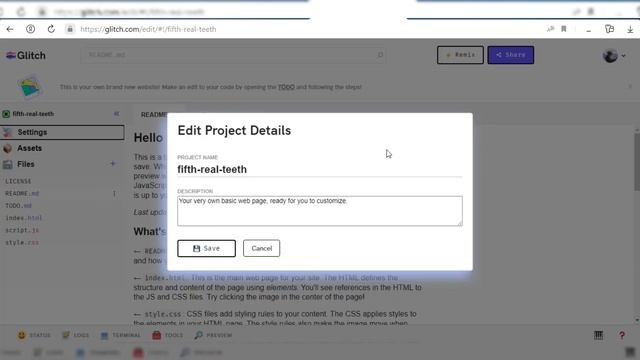Open the Files section
Viewport: 640px width, 360px height.
(x=25, y=164)
